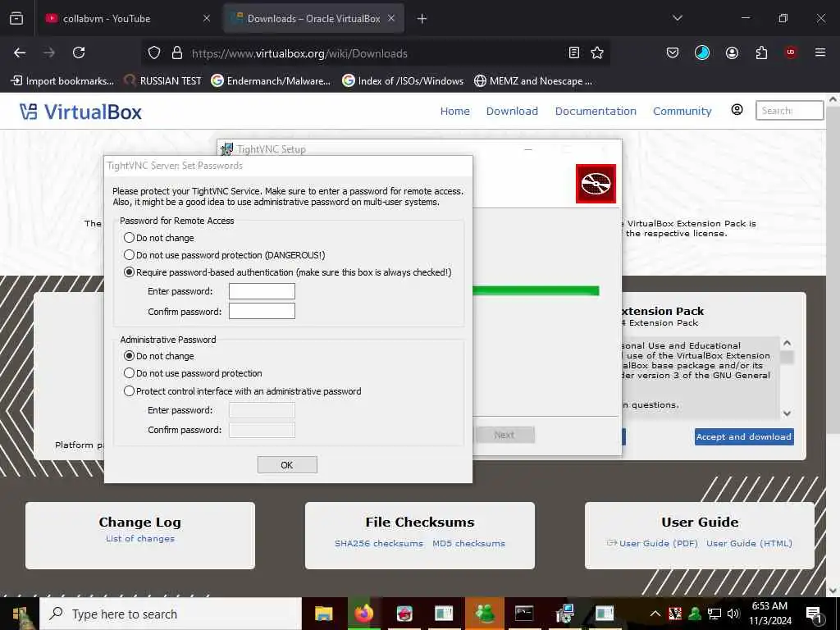Screen dimensions: 840x630
Task: Open Firefox account icon in toolbar
Action: pyautogui.click(x=732, y=52)
